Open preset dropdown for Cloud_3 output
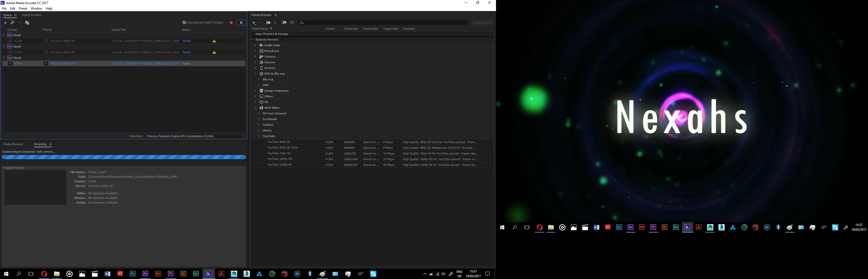The height and width of the screenshot is (279, 868). pyautogui.click(x=46, y=63)
